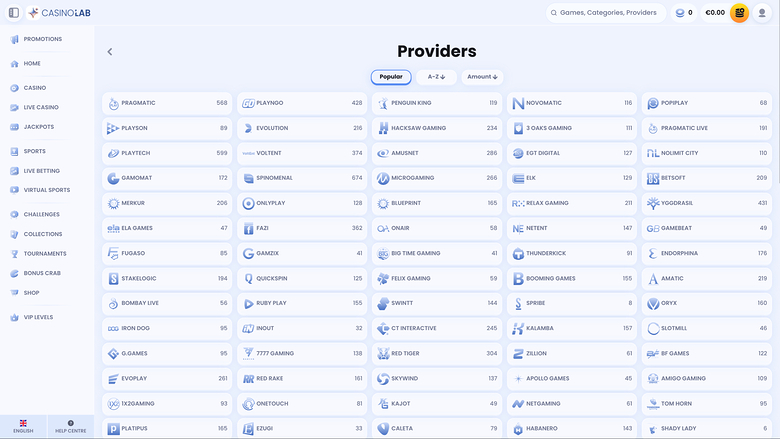Screen dimensions: 780x439
Task: Open Jackpots from sidebar icon
Action: (14, 127)
